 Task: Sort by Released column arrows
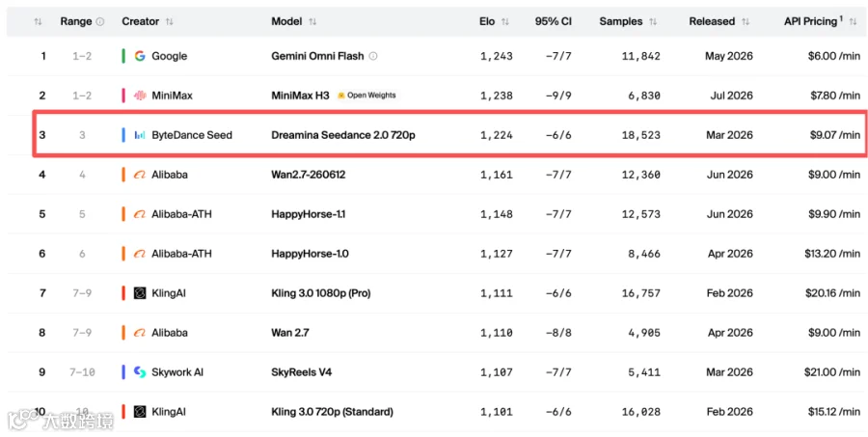pos(746,21)
